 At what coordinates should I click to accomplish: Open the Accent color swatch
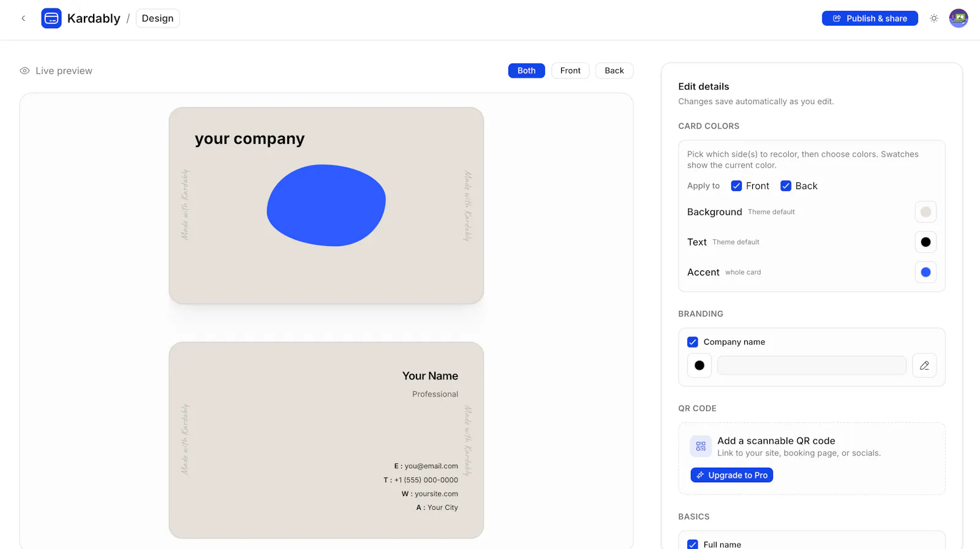coord(925,272)
